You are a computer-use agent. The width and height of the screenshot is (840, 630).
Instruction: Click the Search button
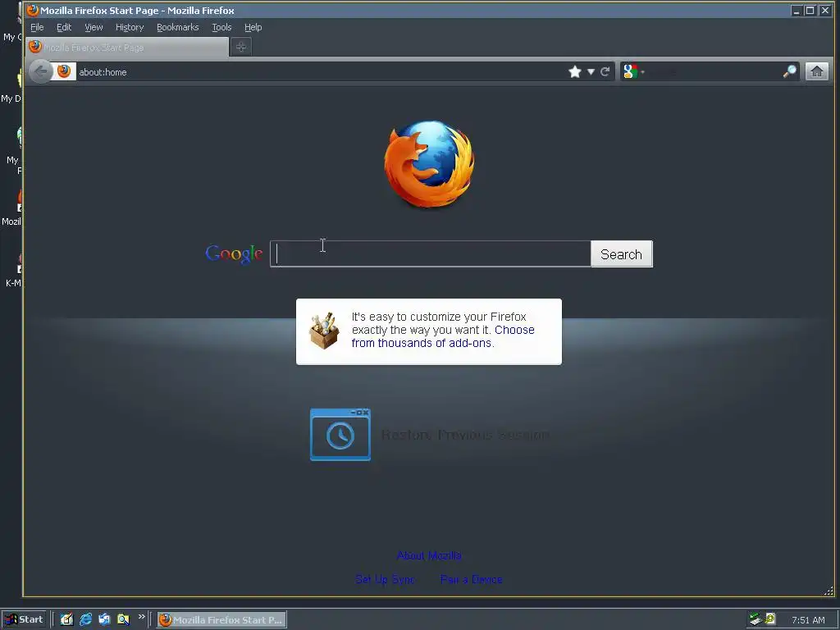(622, 254)
